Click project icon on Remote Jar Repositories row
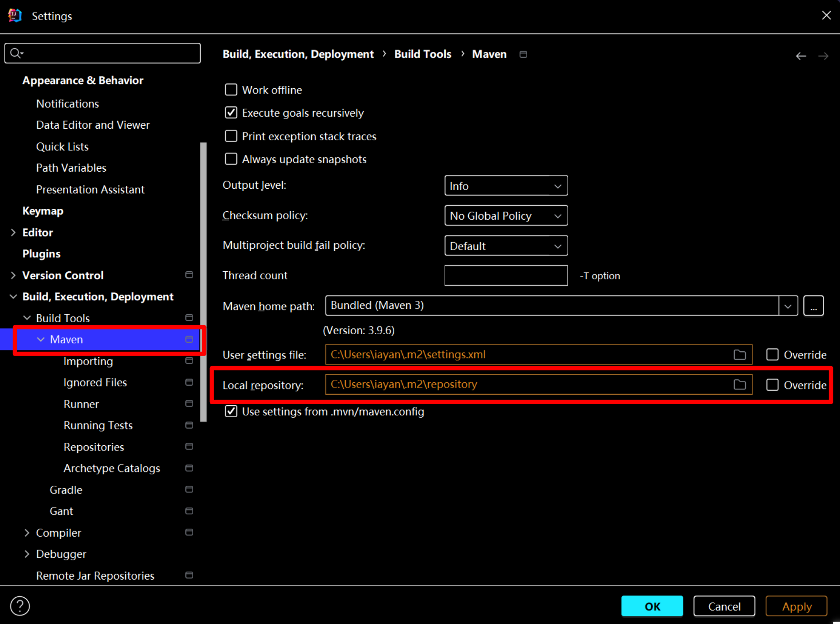This screenshot has height=624, width=840. point(189,575)
